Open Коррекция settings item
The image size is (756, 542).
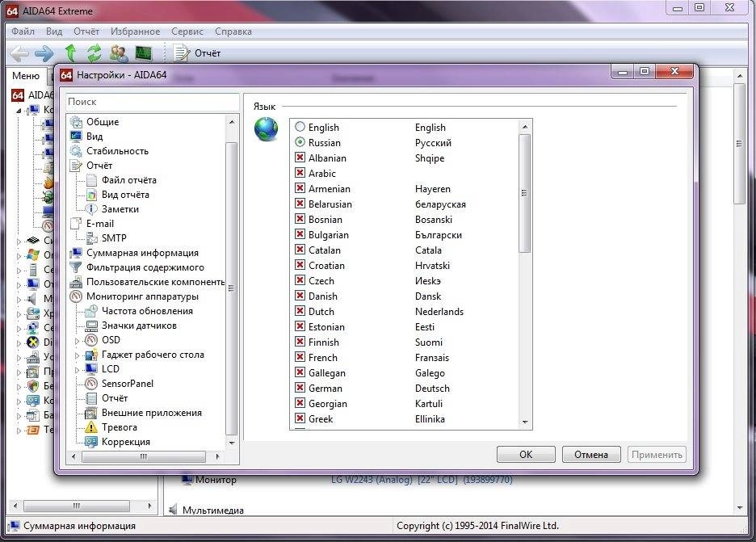tap(125, 442)
